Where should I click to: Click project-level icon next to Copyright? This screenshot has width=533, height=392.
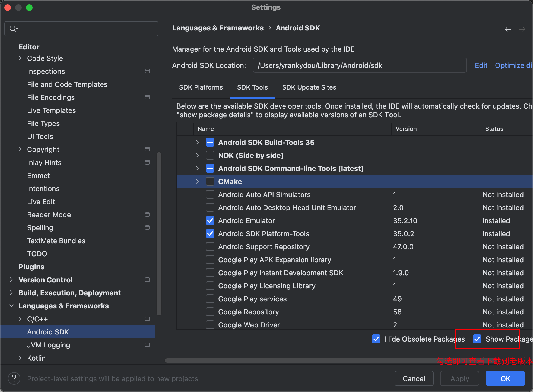(x=147, y=149)
